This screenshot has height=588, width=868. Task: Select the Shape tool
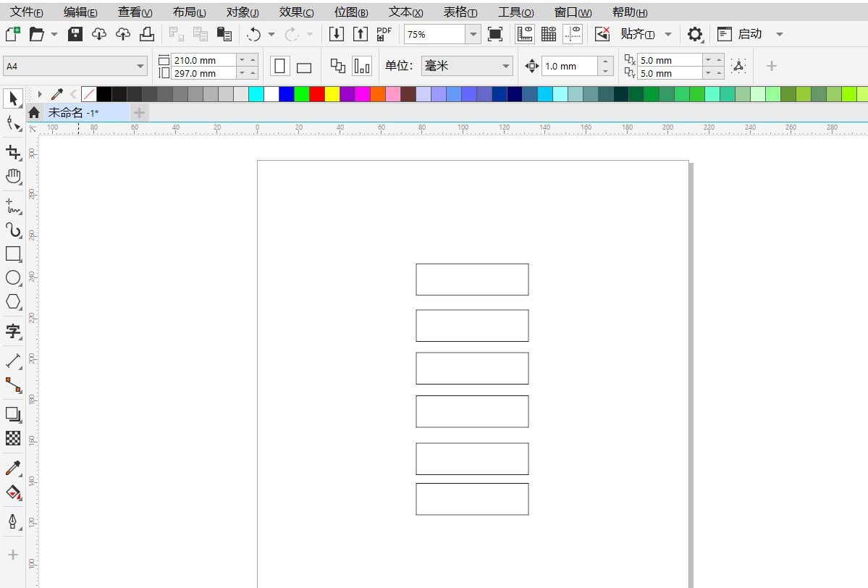(14, 123)
